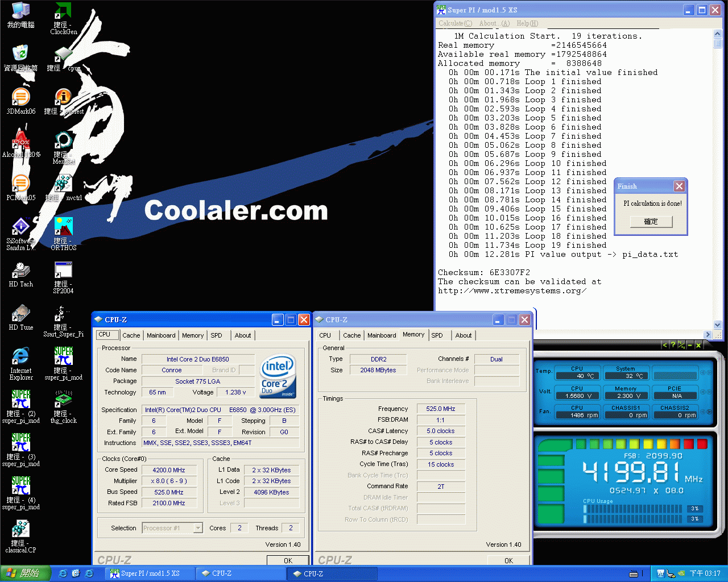Click the CAS# Latency value '5.0 clocks'
The image size is (728, 582).
point(441,431)
